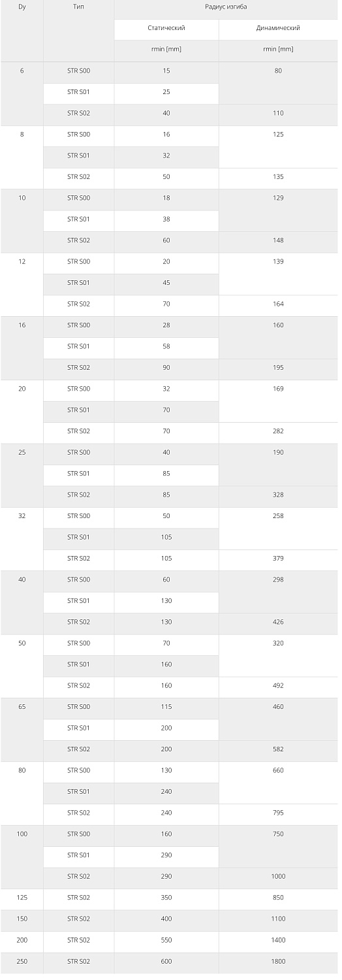
Task: Click the Статический subheader cell
Action: pyautogui.click(x=166, y=29)
